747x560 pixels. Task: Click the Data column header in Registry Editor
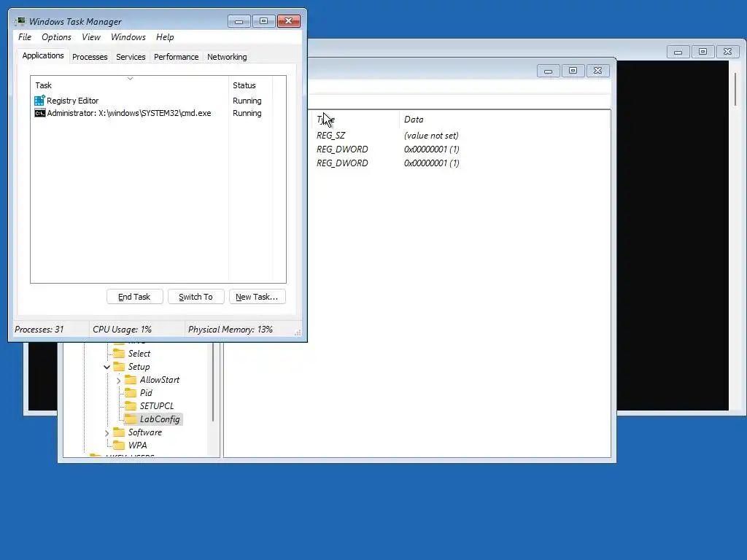pos(504,120)
